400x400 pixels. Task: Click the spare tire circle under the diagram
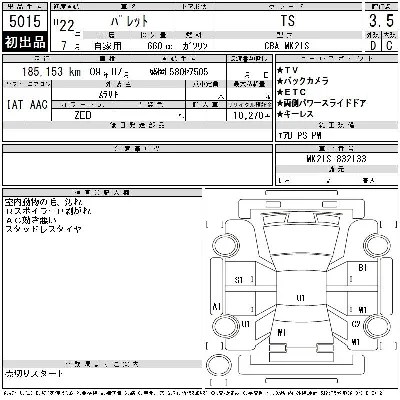pos(219,365)
